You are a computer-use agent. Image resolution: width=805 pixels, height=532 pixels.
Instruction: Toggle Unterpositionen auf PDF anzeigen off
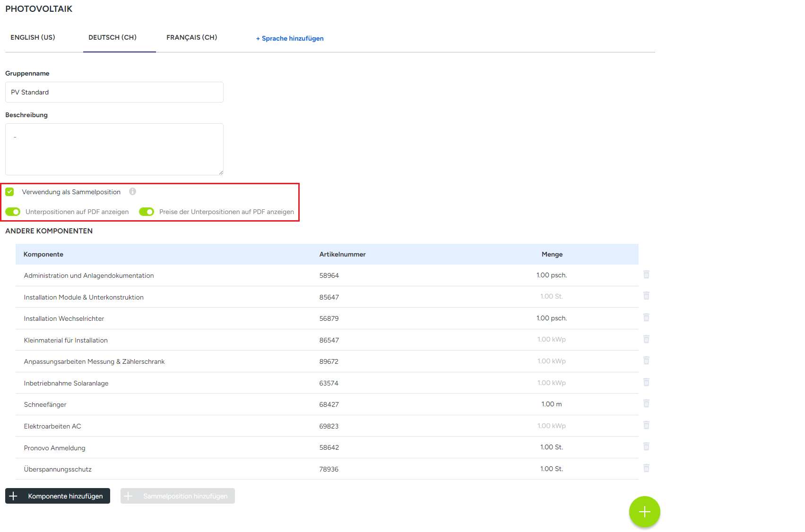coord(13,212)
